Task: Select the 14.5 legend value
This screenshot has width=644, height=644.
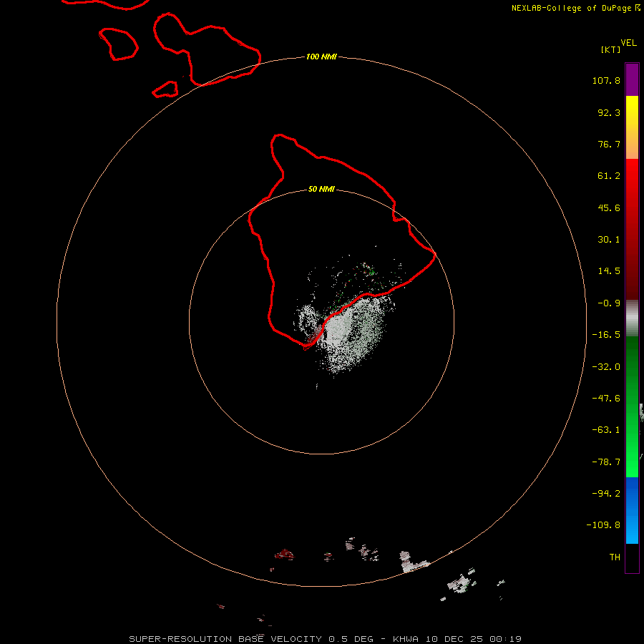Action: point(609,271)
